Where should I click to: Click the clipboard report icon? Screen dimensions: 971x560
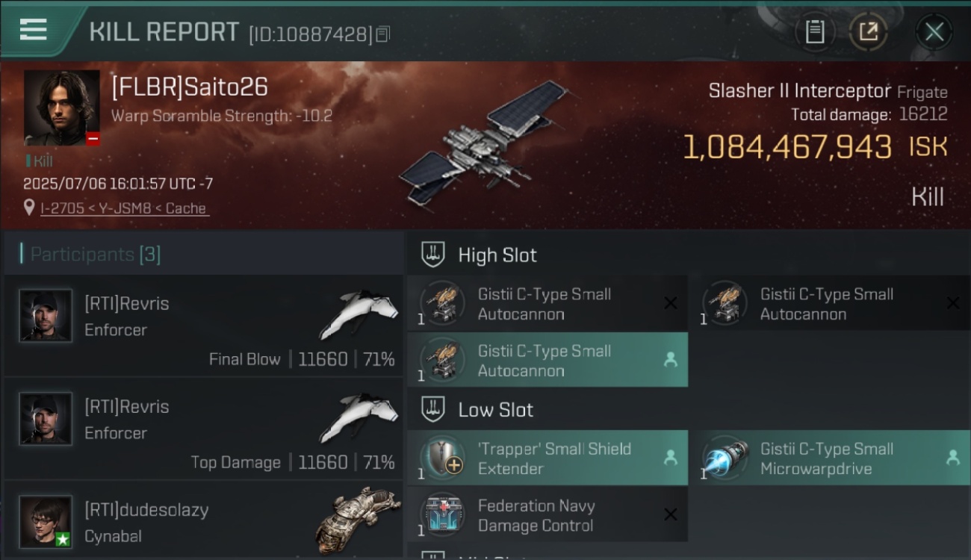click(815, 32)
